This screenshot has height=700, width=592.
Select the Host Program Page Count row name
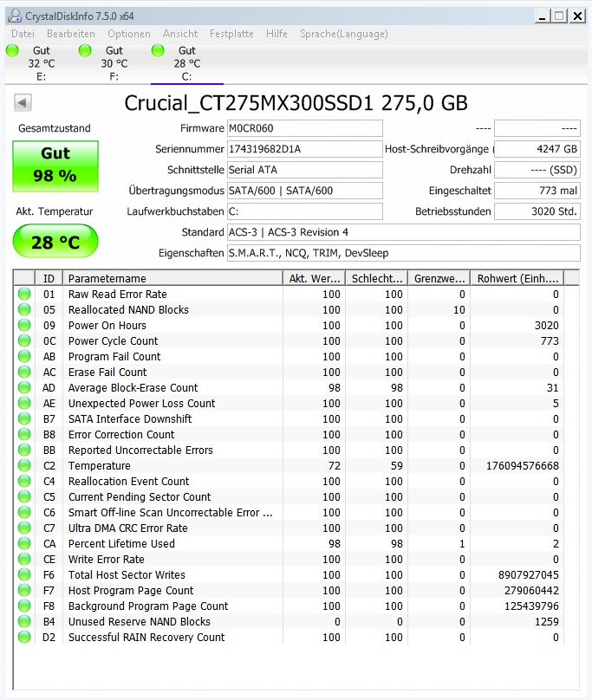131,591
